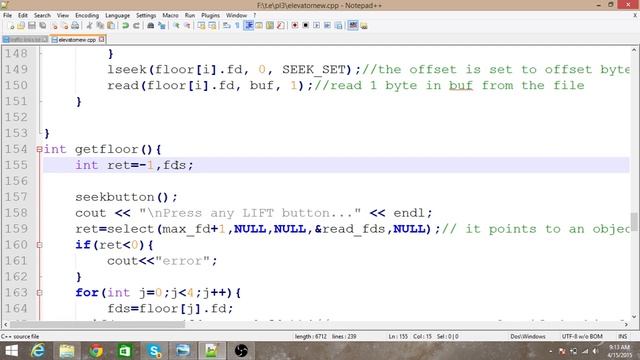Open the Settings menu
The image size is (640, 360).
(146, 16)
